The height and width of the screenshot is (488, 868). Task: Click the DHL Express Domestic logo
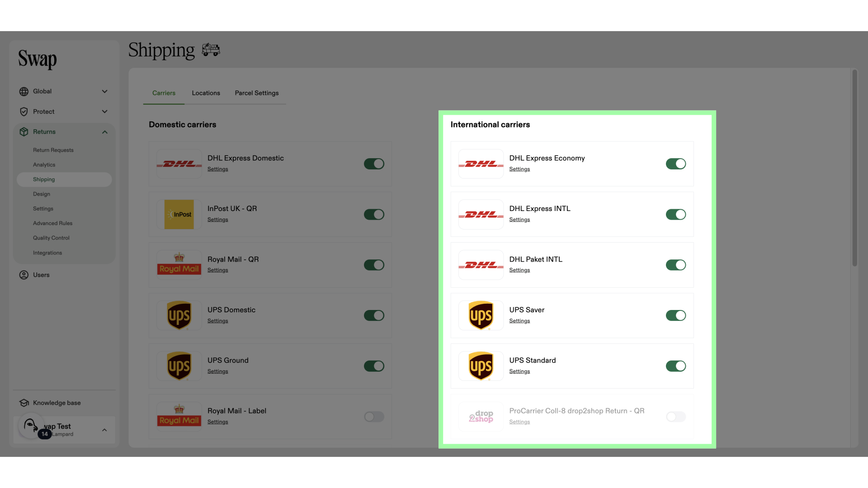click(179, 164)
